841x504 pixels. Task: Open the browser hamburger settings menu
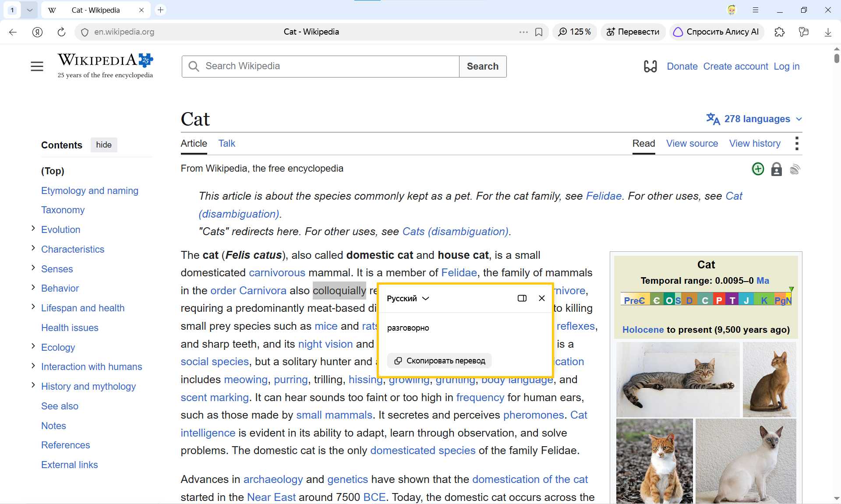pyautogui.click(x=756, y=10)
